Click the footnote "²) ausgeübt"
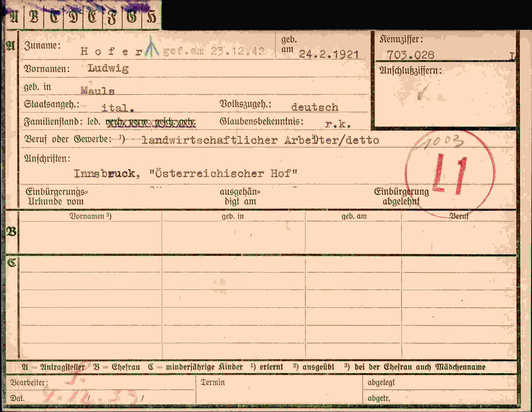This screenshot has height=412, width=532. [x=314, y=367]
